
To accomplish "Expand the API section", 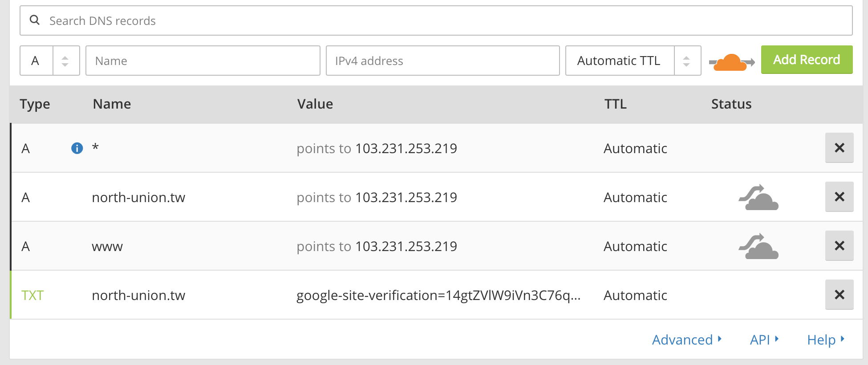I will [x=764, y=340].
